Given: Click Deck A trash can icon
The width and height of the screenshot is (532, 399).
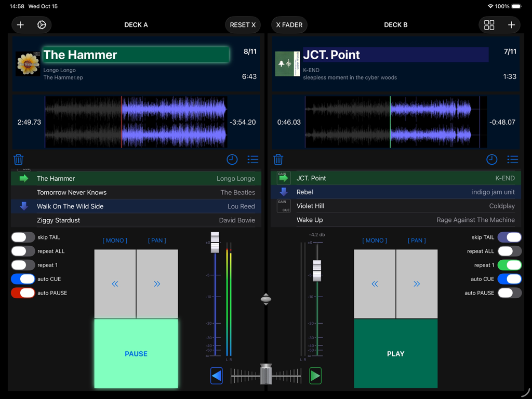Looking at the screenshot, I should click(19, 159).
